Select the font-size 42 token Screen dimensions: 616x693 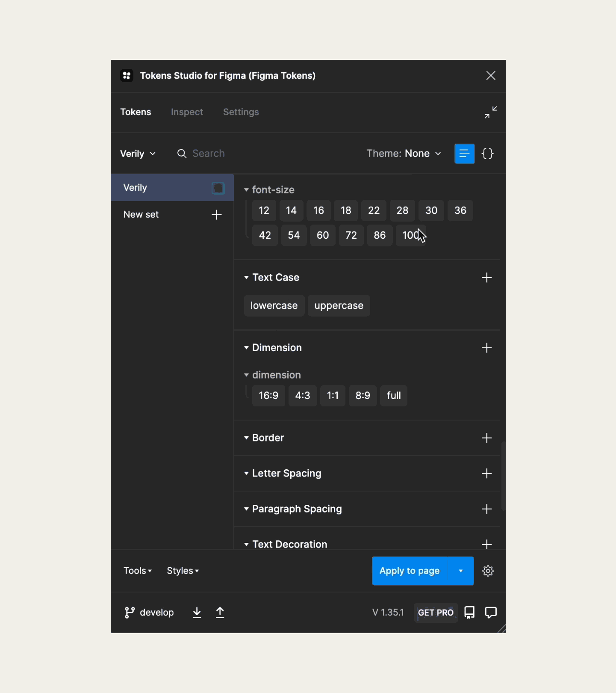[265, 235]
